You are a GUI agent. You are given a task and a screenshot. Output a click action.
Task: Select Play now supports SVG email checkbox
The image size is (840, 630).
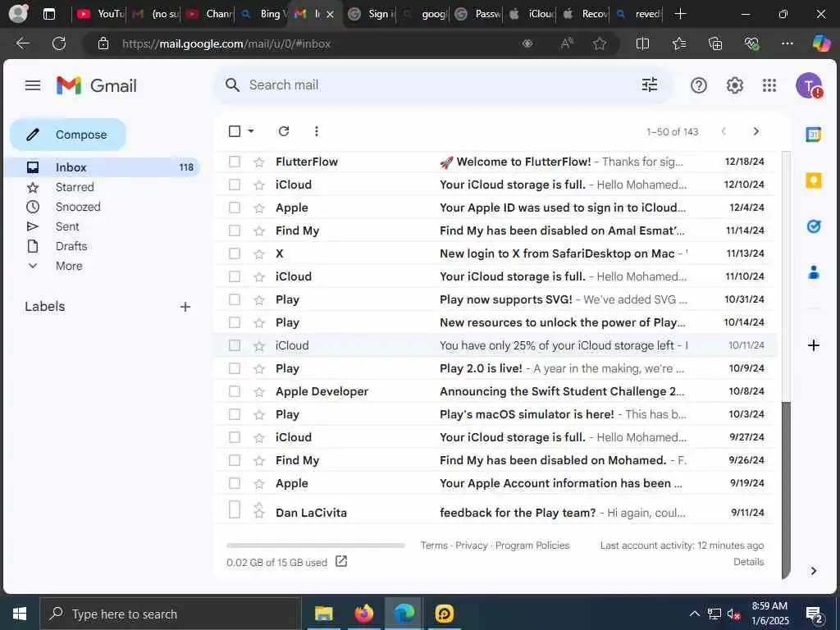tap(235, 299)
